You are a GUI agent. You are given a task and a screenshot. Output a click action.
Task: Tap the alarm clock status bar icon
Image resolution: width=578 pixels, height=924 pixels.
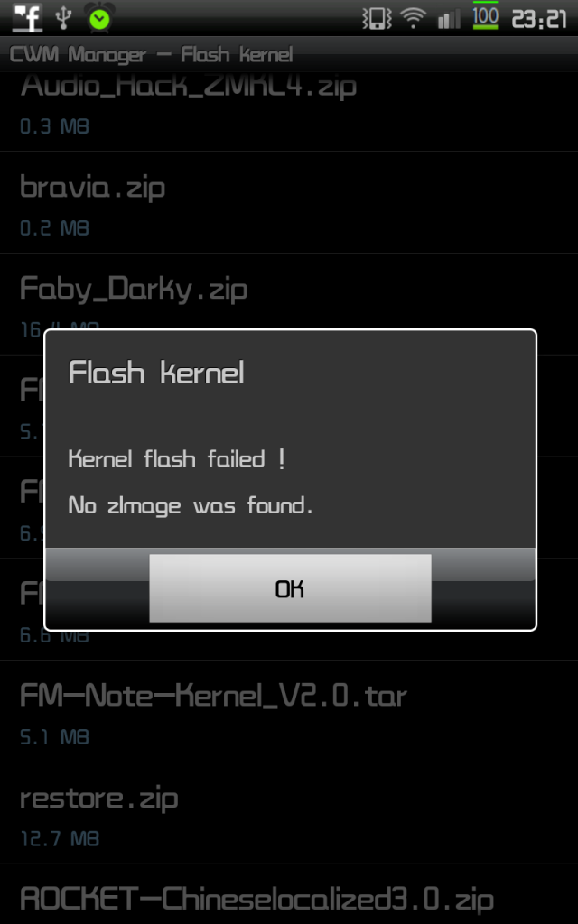(99, 18)
